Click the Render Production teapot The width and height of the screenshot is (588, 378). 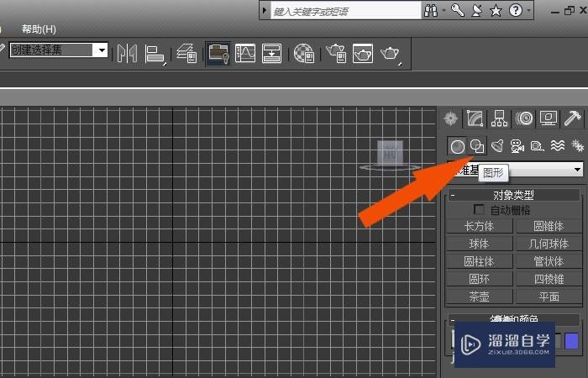tap(391, 54)
